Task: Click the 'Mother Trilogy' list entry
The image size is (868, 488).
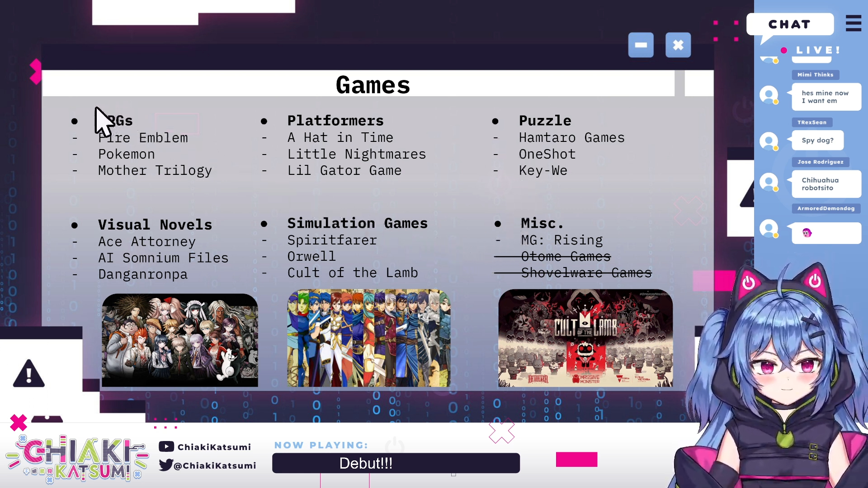Action: [155, 171]
